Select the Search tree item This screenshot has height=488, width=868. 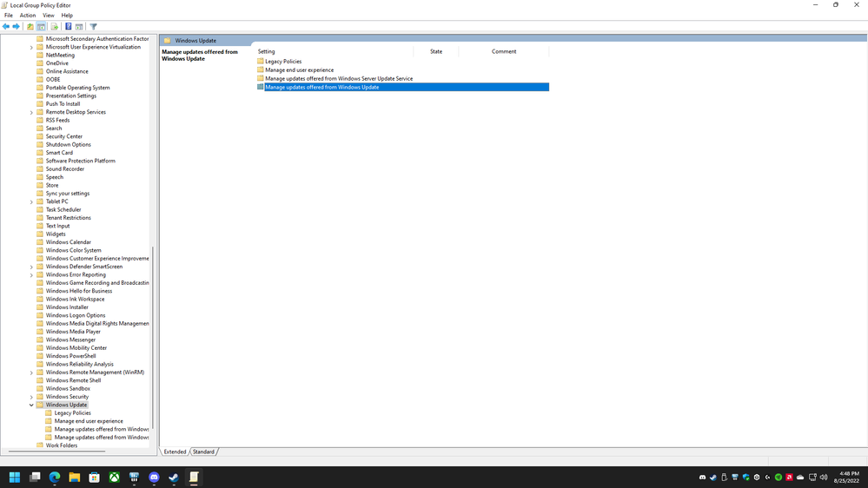[54, 129]
